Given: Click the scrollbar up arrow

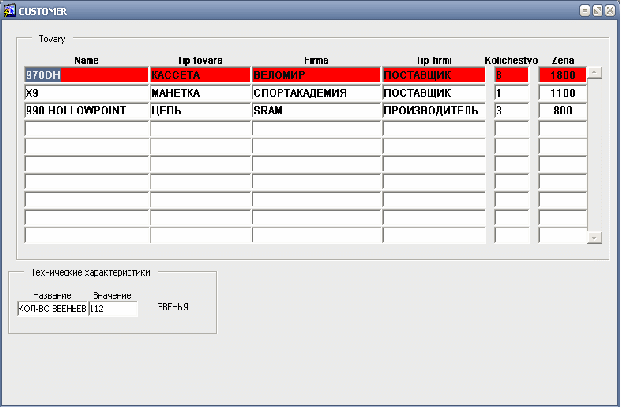Looking at the screenshot, I should (594, 73).
